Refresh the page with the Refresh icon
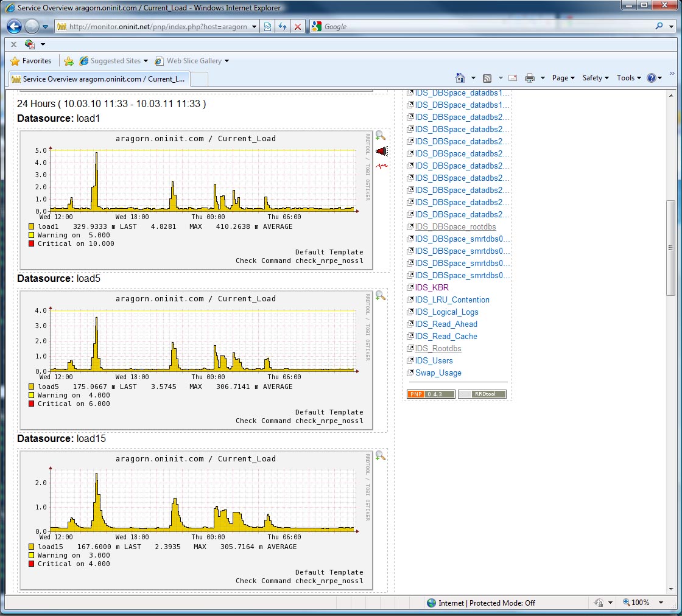 (x=283, y=27)
